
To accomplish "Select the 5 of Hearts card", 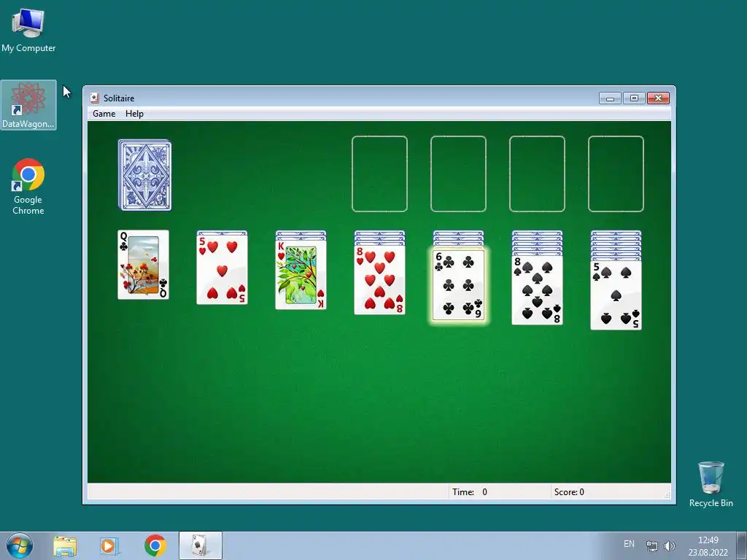I will point(222,270).
